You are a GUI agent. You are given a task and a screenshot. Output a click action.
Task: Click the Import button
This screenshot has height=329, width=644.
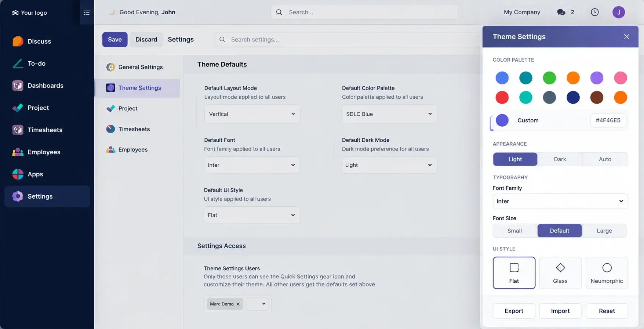560,311
